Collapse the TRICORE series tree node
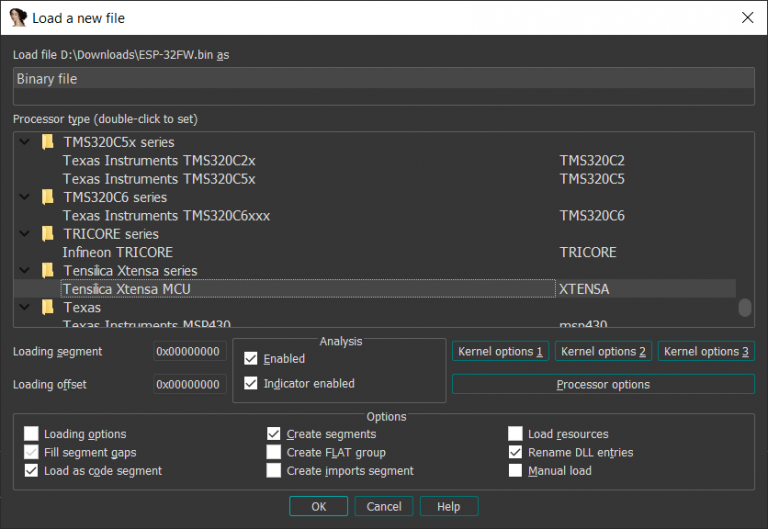Image resolution: width=768 pixels, height=529 pixels. pyautogui.click(x=25, y=234)
